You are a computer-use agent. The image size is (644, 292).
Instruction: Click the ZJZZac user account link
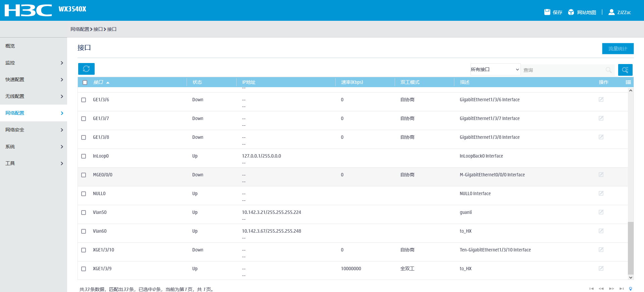tap(624, 12)
